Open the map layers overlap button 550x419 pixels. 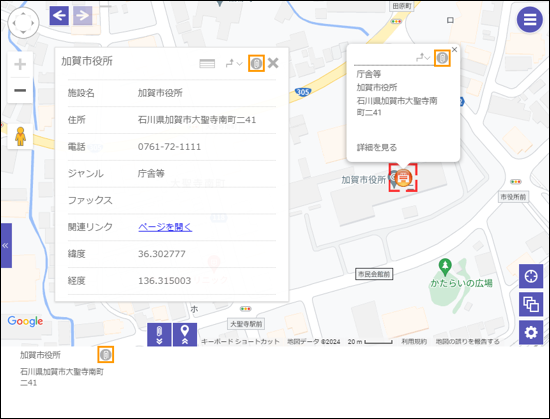(531, 304)
